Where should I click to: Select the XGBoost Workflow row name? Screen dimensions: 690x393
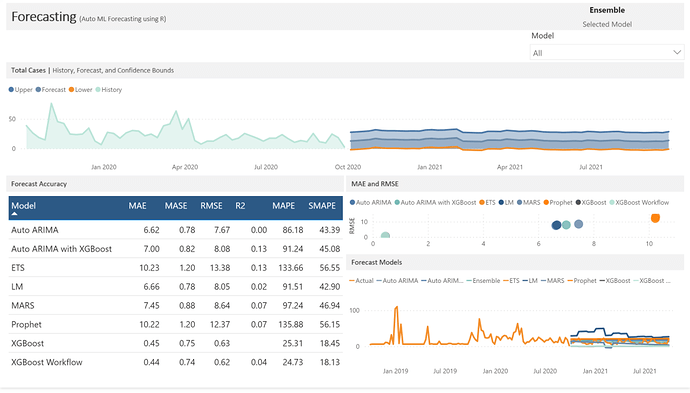(x=47, y=363)
